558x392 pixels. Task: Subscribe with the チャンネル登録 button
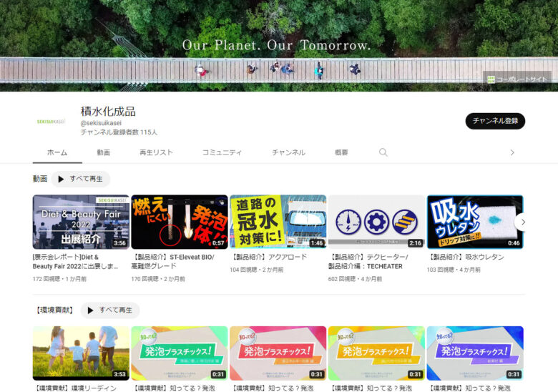tap(495, 121)
